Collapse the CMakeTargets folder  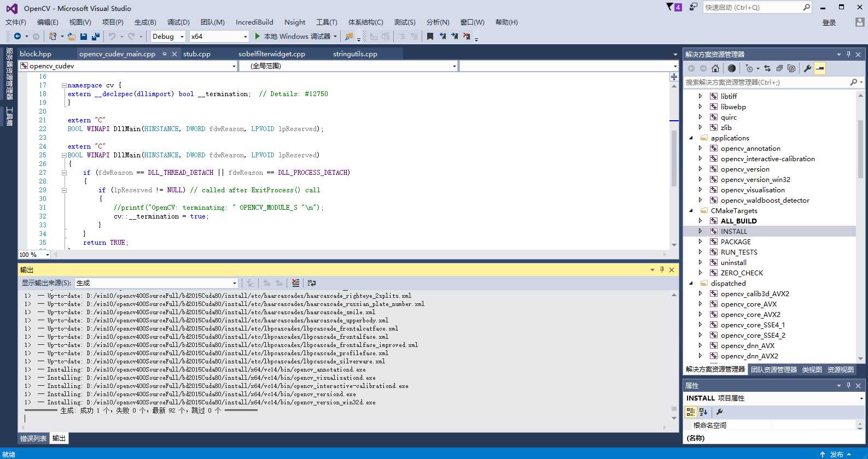[x=691, y=210]
